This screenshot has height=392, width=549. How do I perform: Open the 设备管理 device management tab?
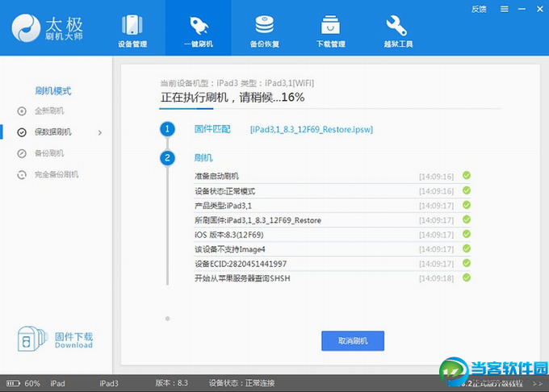coord(132,31)
